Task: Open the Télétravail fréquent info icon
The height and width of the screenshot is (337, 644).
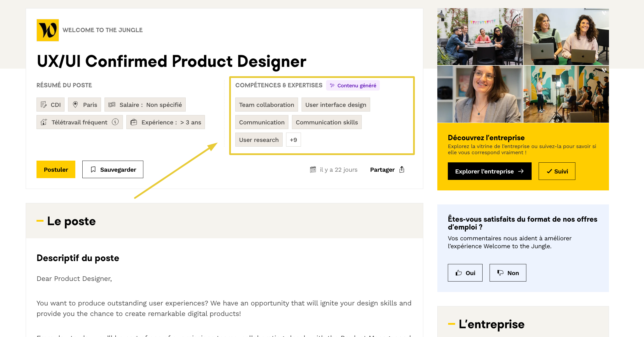Action: [115, 122]
